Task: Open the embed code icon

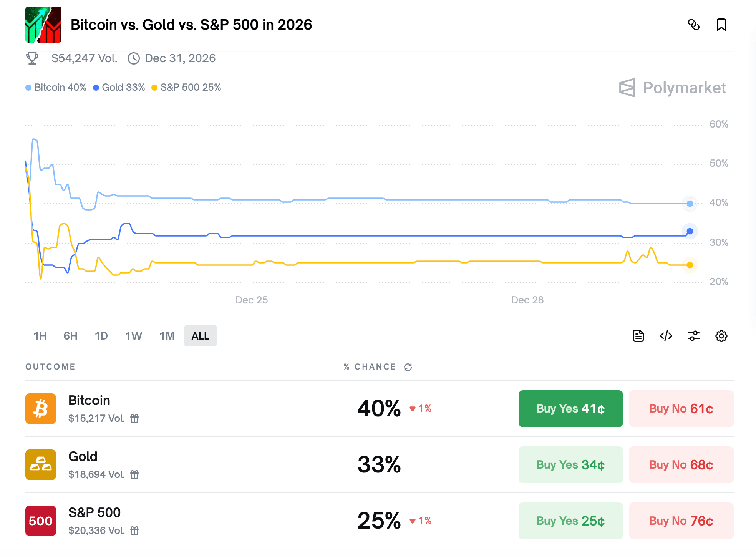Action: 666,336
